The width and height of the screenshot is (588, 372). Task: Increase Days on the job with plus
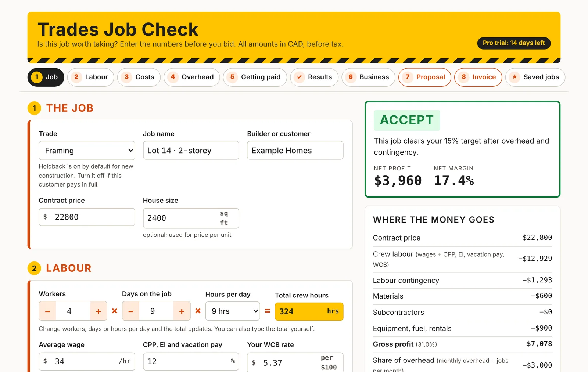click(x=182, y=311)
